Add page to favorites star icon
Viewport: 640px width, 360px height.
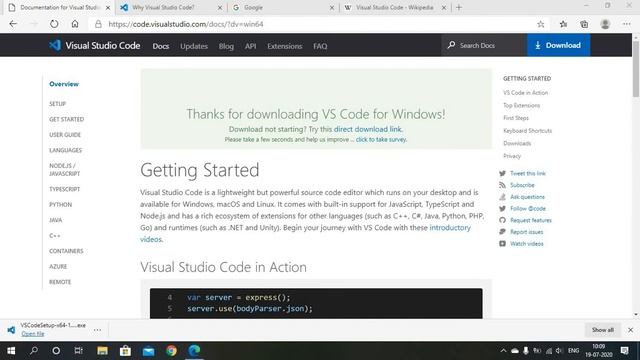(x=541, y=24)
